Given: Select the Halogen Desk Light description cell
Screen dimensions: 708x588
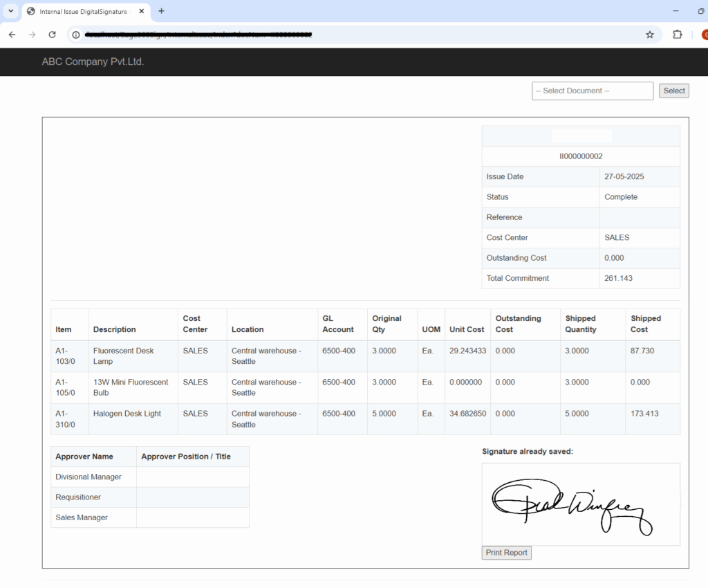Looking at the screenshot, I should 127,414.
